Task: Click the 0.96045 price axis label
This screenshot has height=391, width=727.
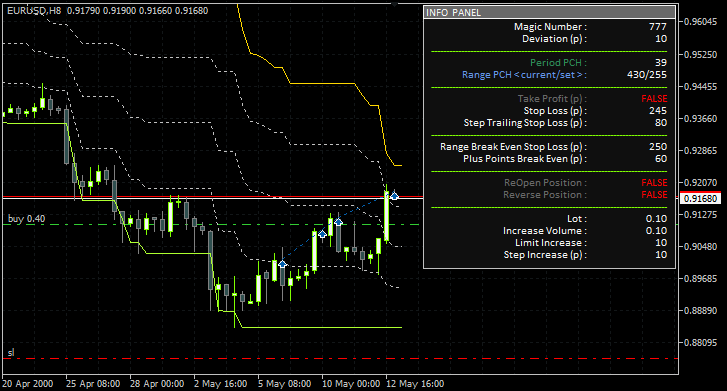Action: point(701,22)
